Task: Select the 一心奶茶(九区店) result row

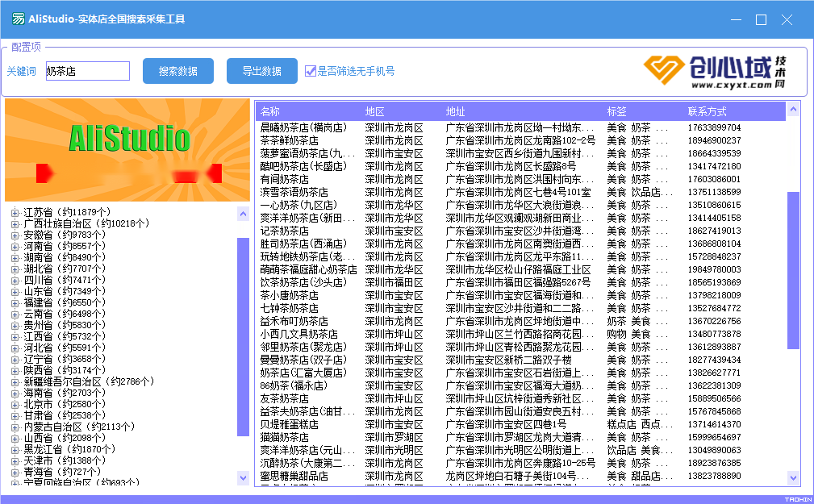Action: (521, 205)
